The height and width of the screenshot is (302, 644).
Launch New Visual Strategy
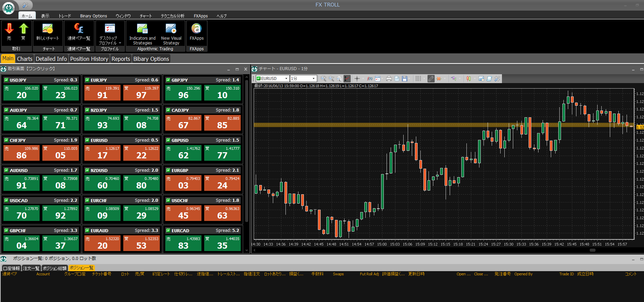tap(171, 34)
